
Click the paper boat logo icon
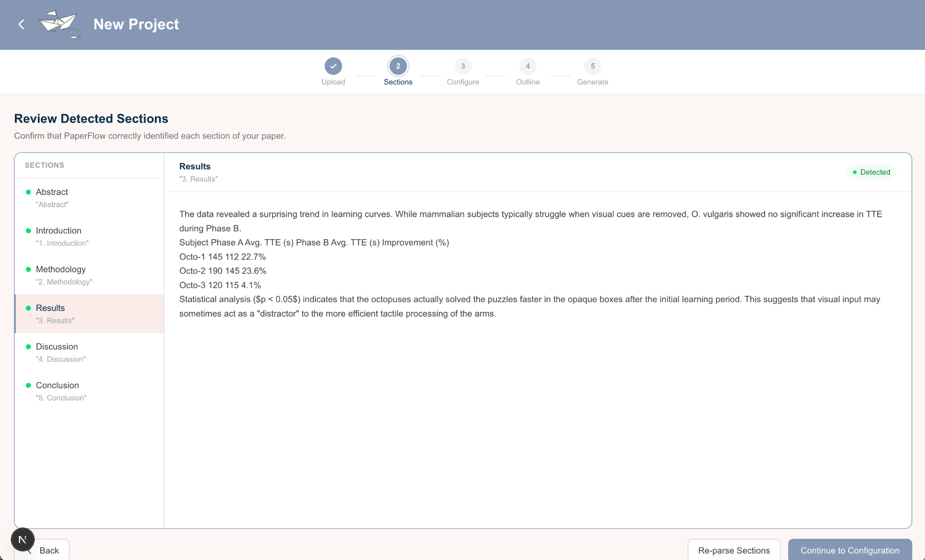pyautogui.click(x=59, y=24)
